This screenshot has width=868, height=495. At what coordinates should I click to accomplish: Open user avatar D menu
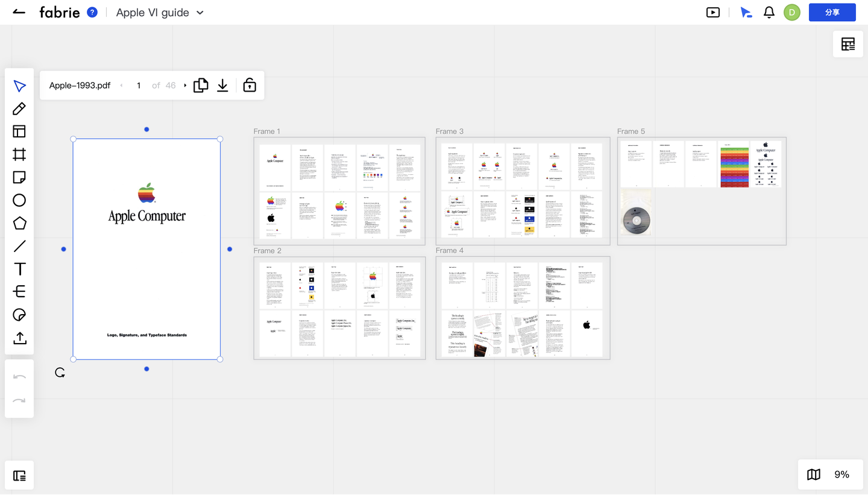tap(792, 12)
